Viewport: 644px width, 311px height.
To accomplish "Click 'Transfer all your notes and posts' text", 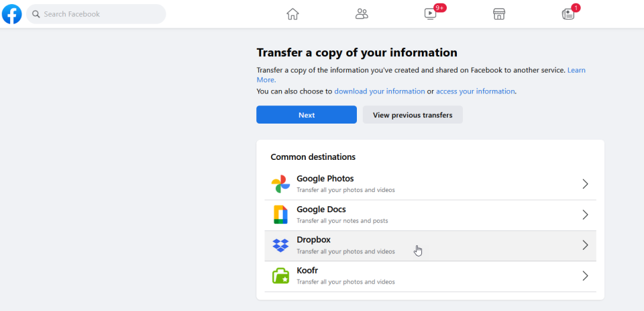I will click(x=342, y=221).
